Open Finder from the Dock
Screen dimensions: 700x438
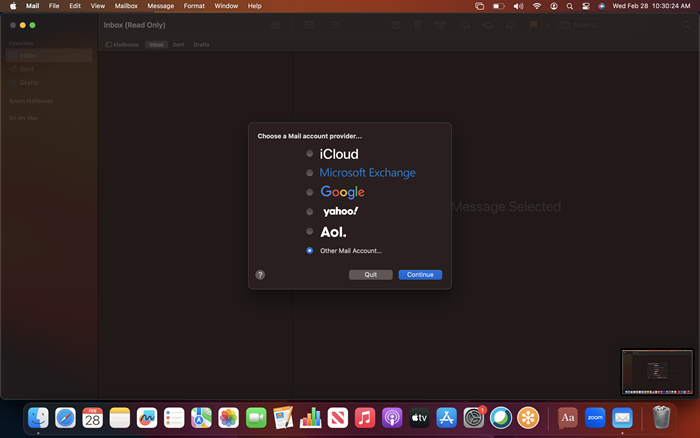pyautogui.click(x=38, y=418)
